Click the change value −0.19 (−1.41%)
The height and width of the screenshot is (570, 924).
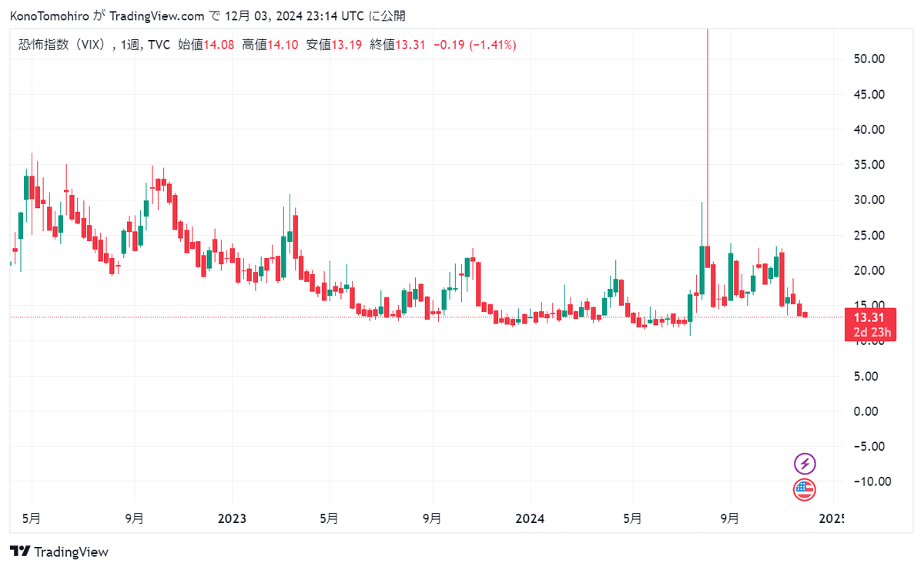[475, 45]
